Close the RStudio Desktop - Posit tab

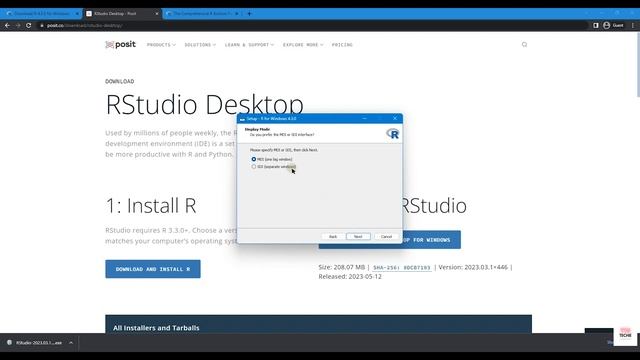coord(157,13)
